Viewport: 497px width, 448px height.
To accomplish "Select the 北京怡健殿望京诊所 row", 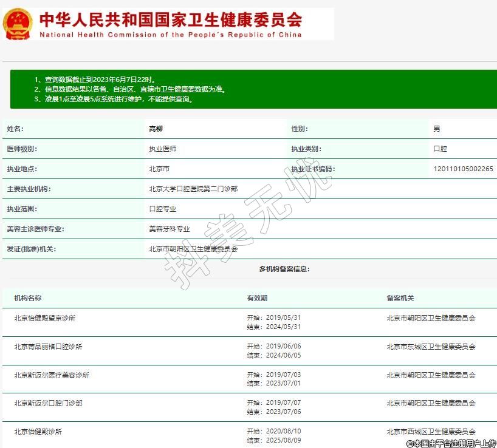I will 45,318.
